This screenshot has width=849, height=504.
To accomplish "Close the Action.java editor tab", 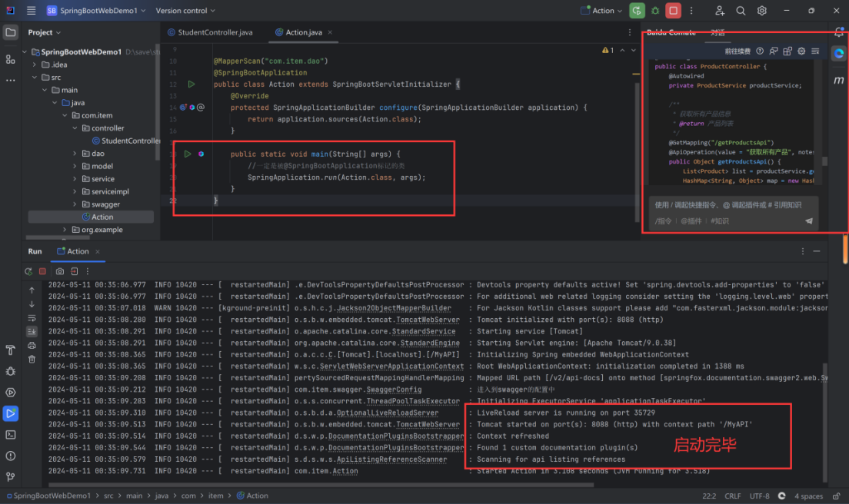I will pos(330,32).
